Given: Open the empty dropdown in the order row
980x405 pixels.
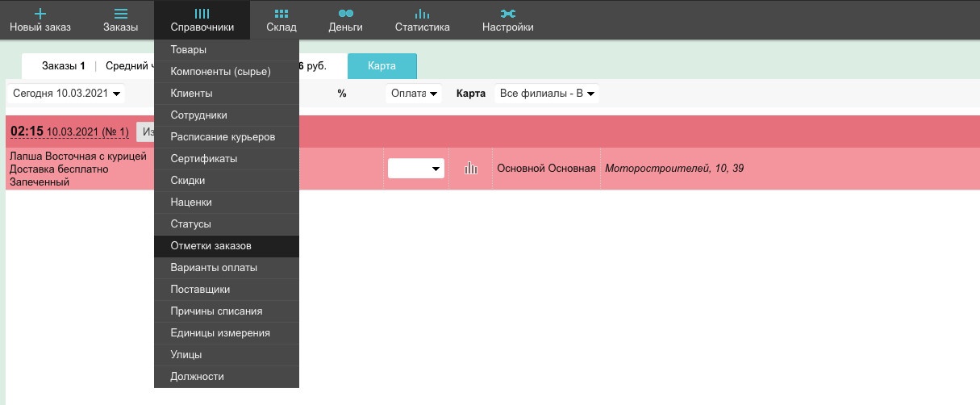Looking at the screenshot, I should pos(415,169).
